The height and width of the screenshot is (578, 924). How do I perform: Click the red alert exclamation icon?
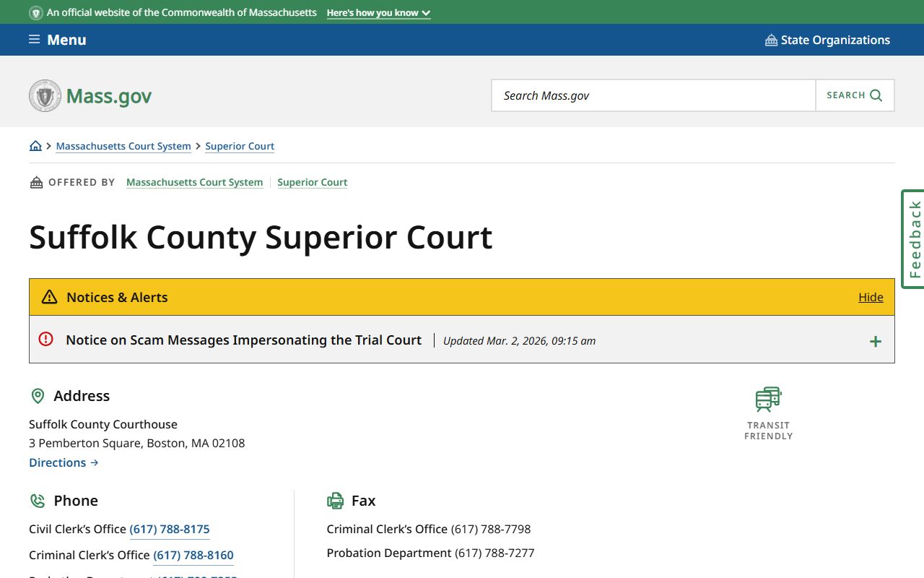coord(46,339)
